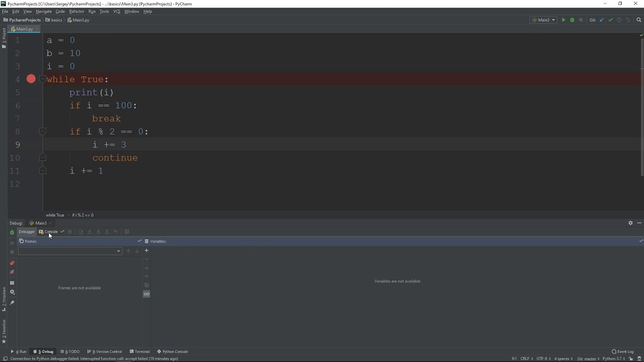This screenshot has height=362, width=644.
Task: Close the Main3 debug session tab
Action: (50, 223)
